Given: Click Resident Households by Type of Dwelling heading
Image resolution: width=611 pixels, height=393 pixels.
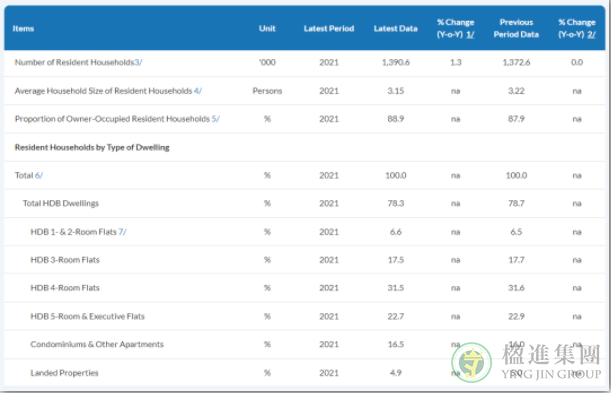Looking at the screenshot, I should [92, 147].
